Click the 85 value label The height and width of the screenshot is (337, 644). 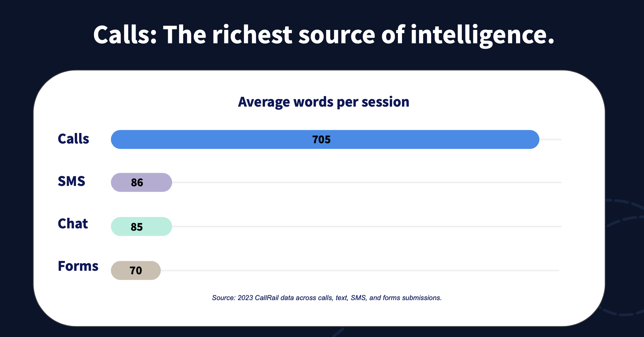coord(137,227)
